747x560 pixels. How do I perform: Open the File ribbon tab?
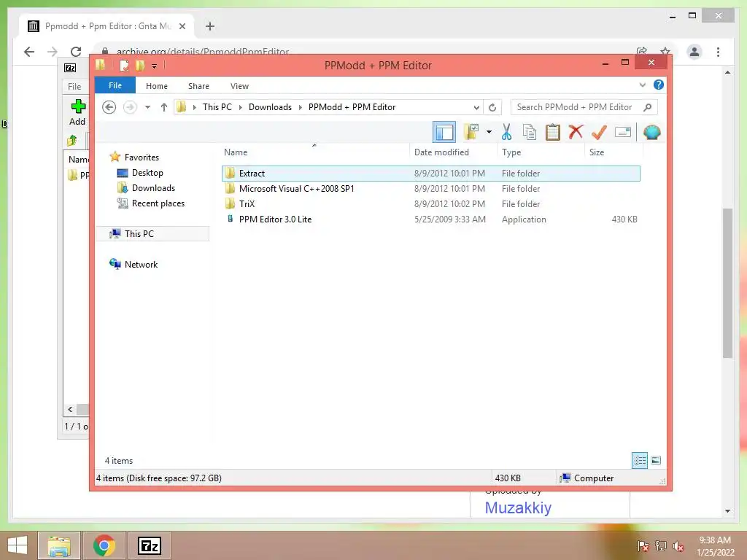pos(115,86)
